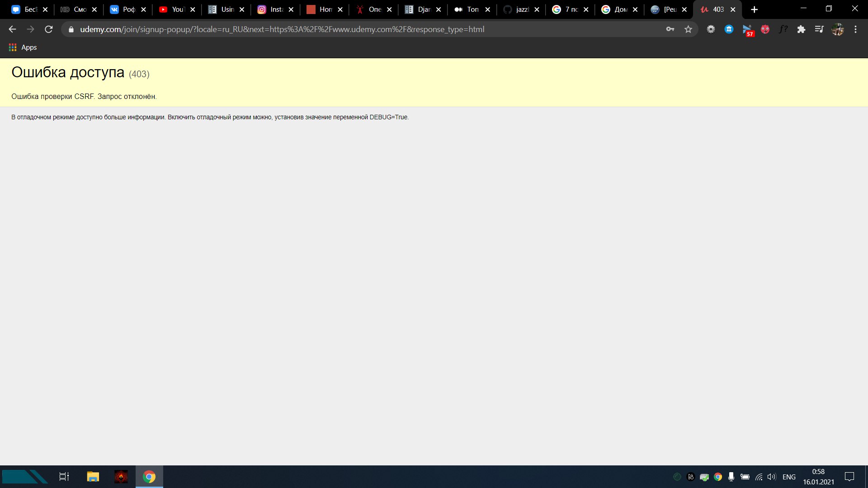Click the address bar URL
Image resolution: width=868 pixels, height=488 pixels.
click(282, 29)
